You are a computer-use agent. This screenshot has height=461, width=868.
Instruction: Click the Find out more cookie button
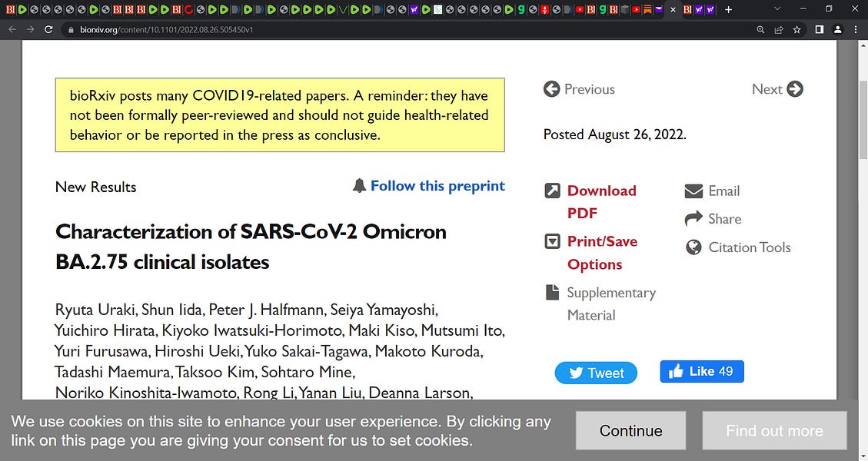(x=774, y=430)
